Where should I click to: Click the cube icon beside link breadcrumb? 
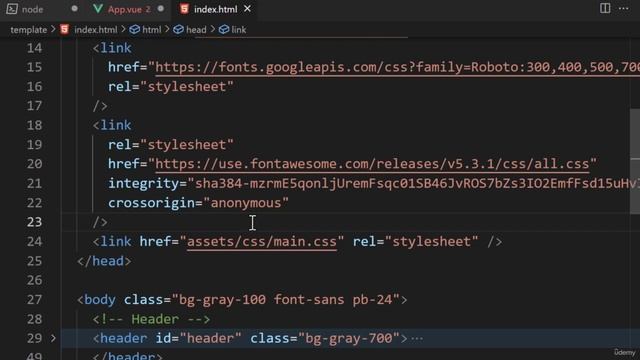pyautogui.click(x=224, y=29)
